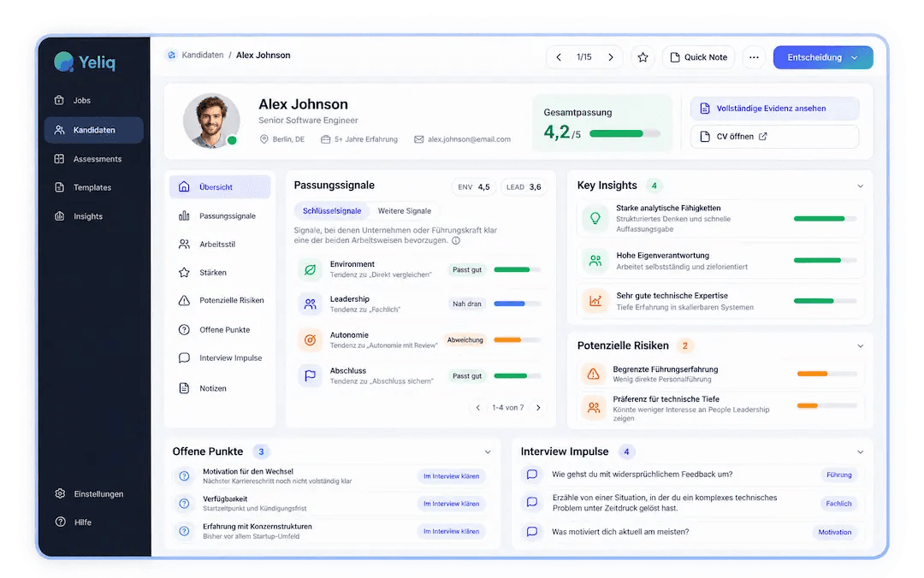Click the Yeliq logo
924x578 pixels.
point(85,62)
